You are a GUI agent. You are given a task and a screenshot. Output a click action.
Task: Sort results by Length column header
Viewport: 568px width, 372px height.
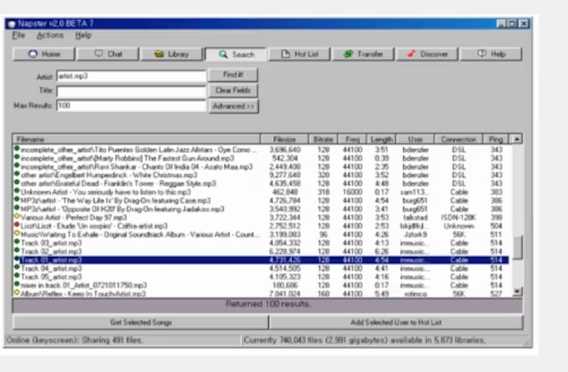click(x=381, y=139)
